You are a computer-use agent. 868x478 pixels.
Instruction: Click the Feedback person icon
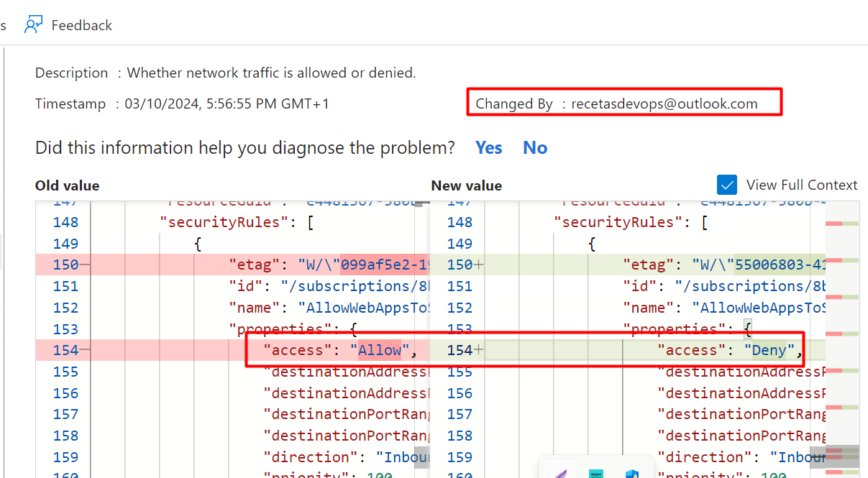coord(32,25)
